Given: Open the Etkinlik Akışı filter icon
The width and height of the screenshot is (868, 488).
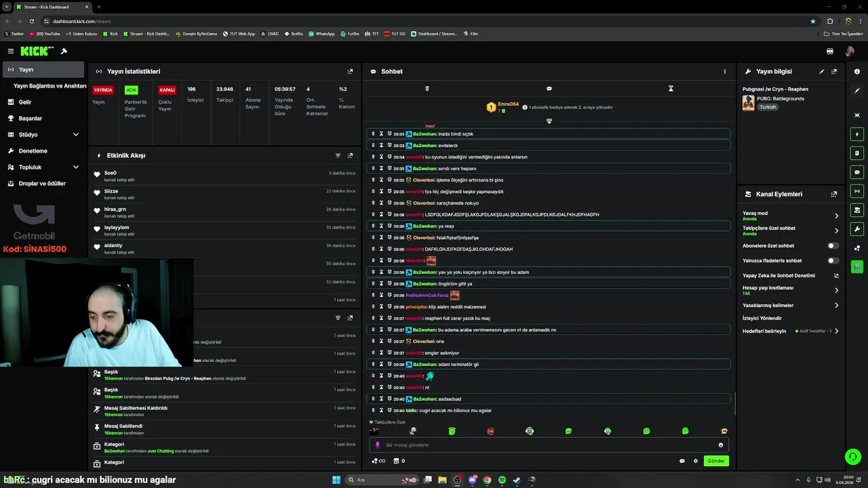Looking at the screenshot, I should click(x=338, y=155).
